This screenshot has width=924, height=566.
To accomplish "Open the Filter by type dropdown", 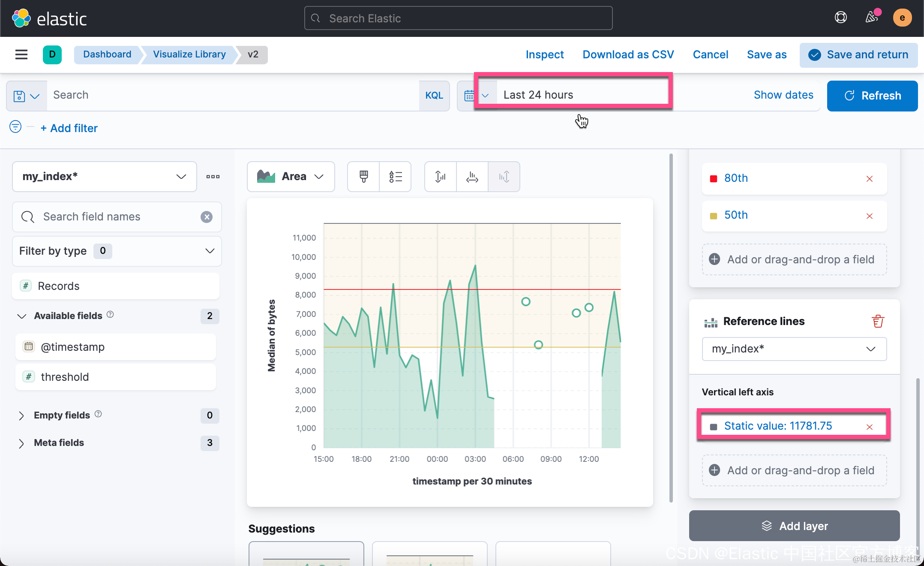I will 117,251.
